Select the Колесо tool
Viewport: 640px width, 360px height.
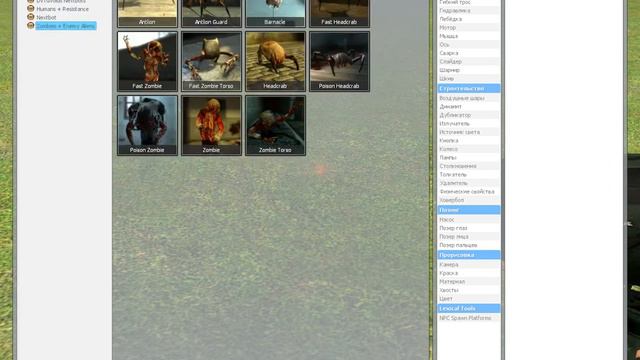tap(469, 149)
